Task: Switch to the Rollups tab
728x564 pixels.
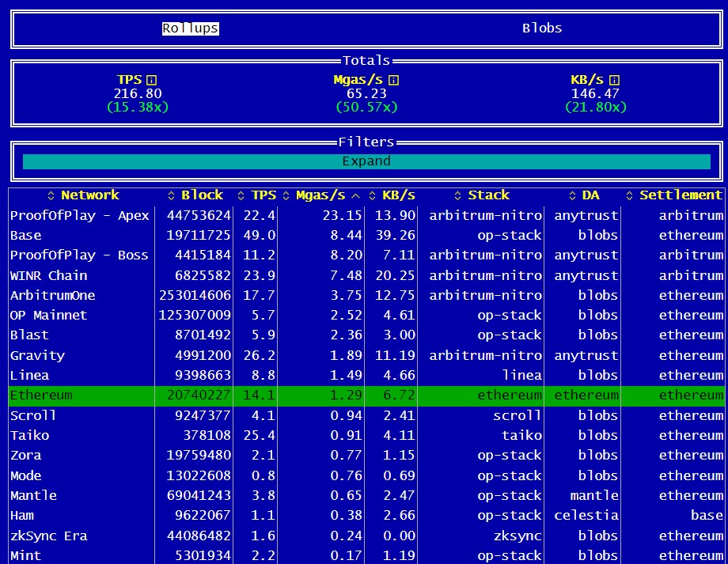Action: tap(191, 28)
